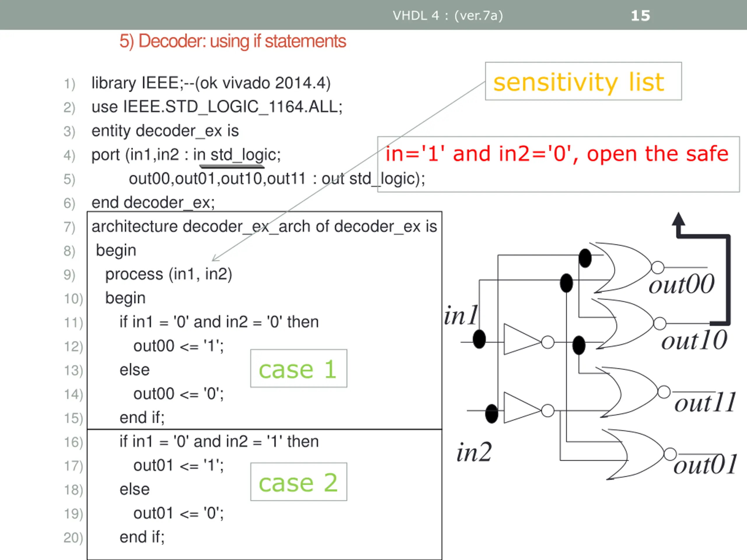Click the 'case 2' label
This screenshot has height=560, width=747.
tap(298, 482)
